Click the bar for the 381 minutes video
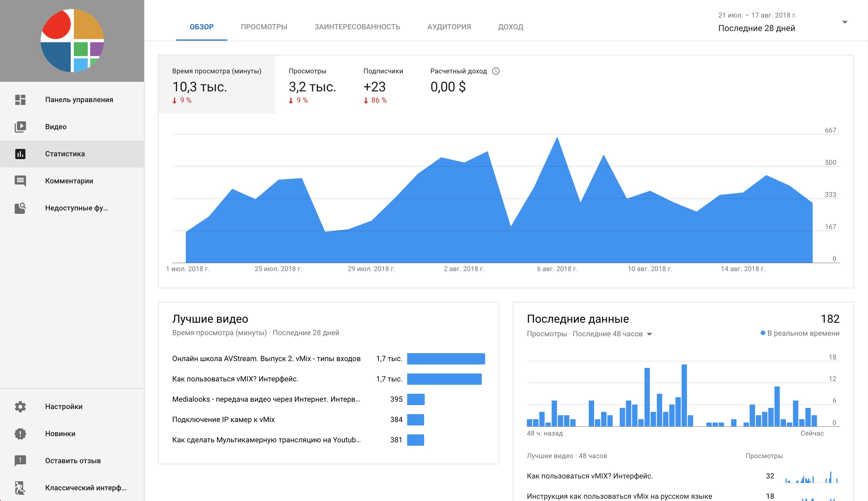The width and height of the screenshot is (868, 501). (416, 440)
